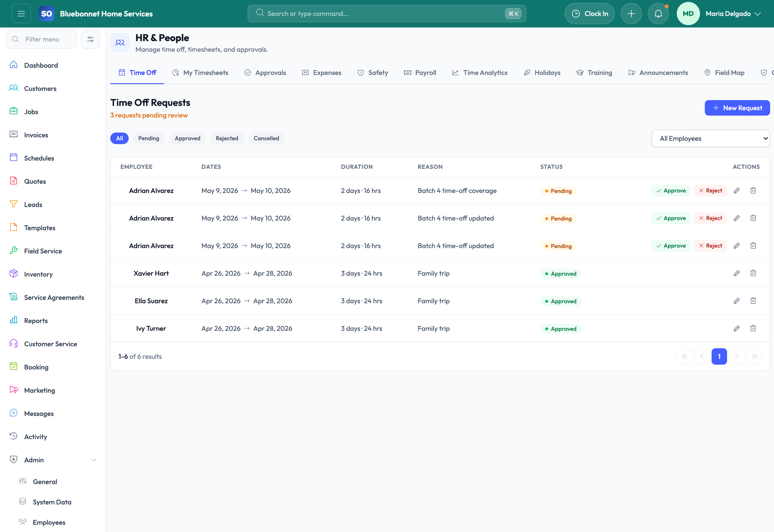Viewport: 774px width, 532px height.
Task: Delete the Batch 4 time-off coverage request
Action: coord(753,191)
